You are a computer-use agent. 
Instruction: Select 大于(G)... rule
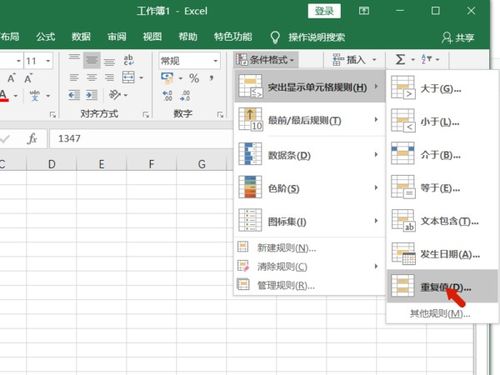(x=442, y=88)
